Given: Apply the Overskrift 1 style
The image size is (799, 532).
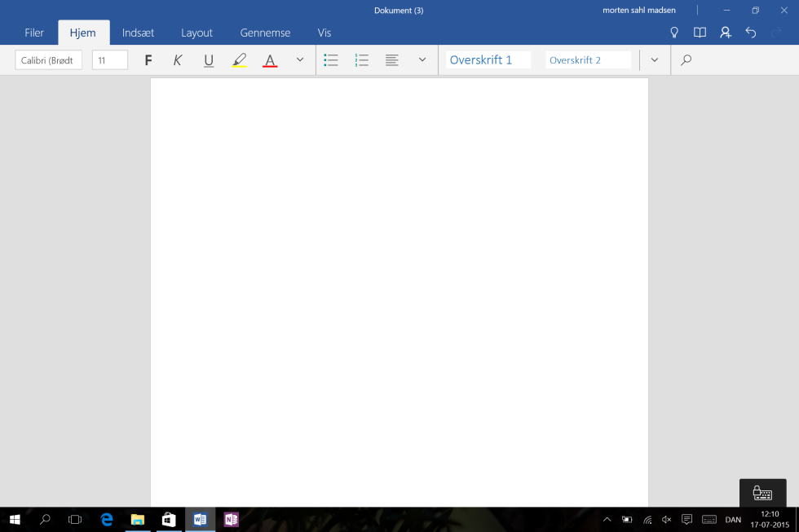Looking at the screenshot, I should [x=488, y=60].
